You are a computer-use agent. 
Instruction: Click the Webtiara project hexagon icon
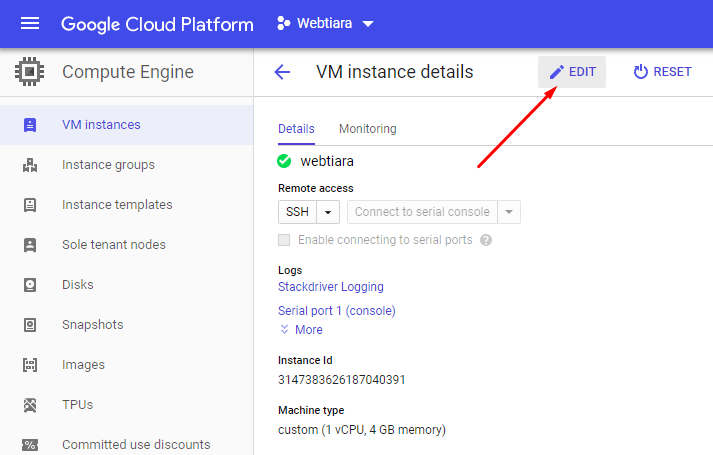tap(284, 24)
